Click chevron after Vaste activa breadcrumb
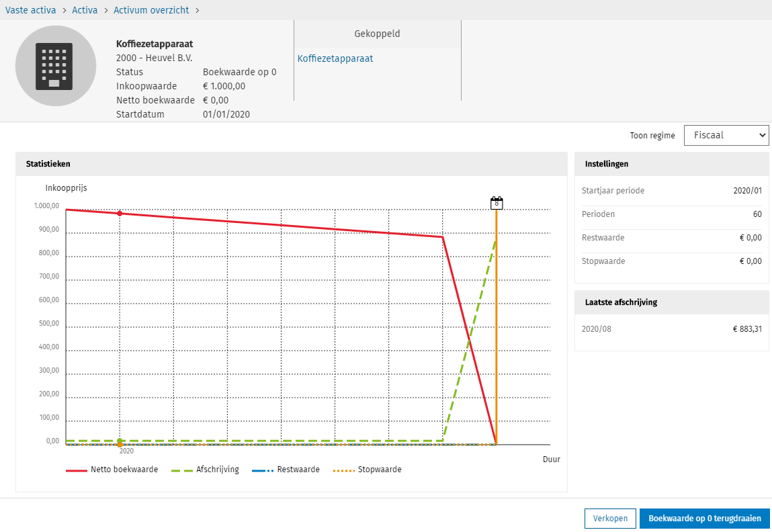This screenshot has height=532, width=772. pos(65,10)
